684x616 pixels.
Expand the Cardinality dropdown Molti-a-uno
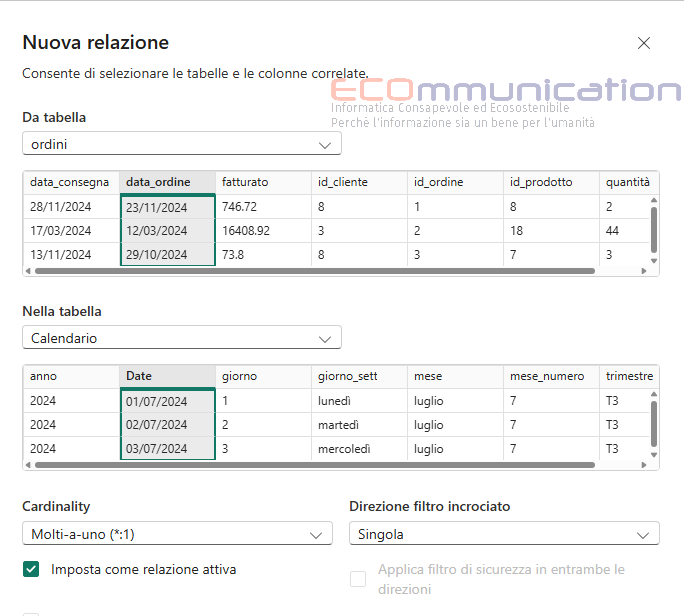(177, 534)
